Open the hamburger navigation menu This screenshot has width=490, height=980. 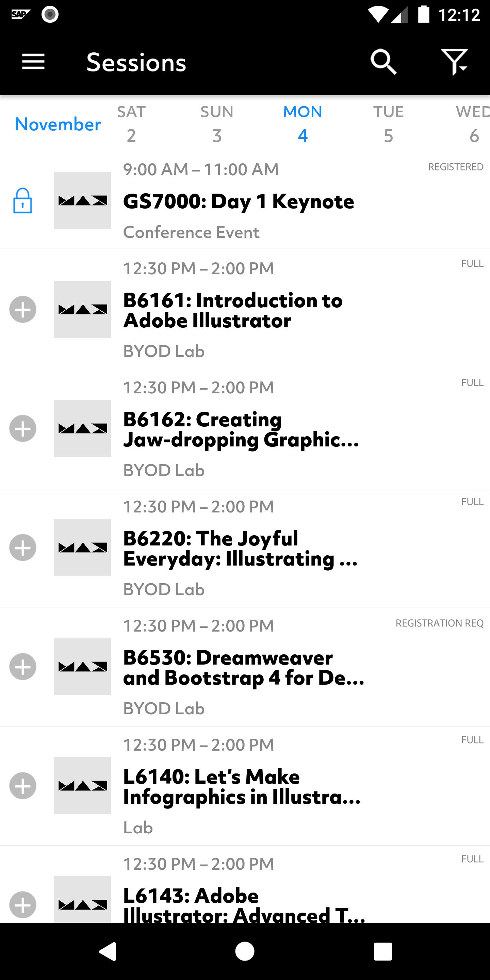[x=33, y=62]
